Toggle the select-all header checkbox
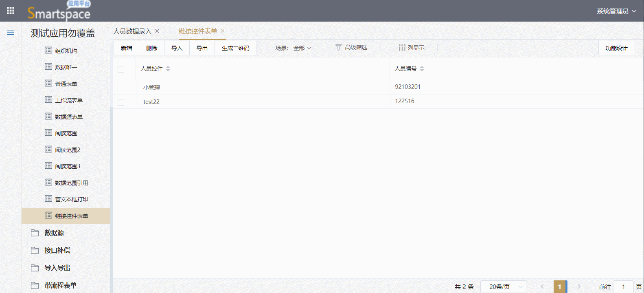The width and height of the screenshot is (644, 293). point(121,69)
